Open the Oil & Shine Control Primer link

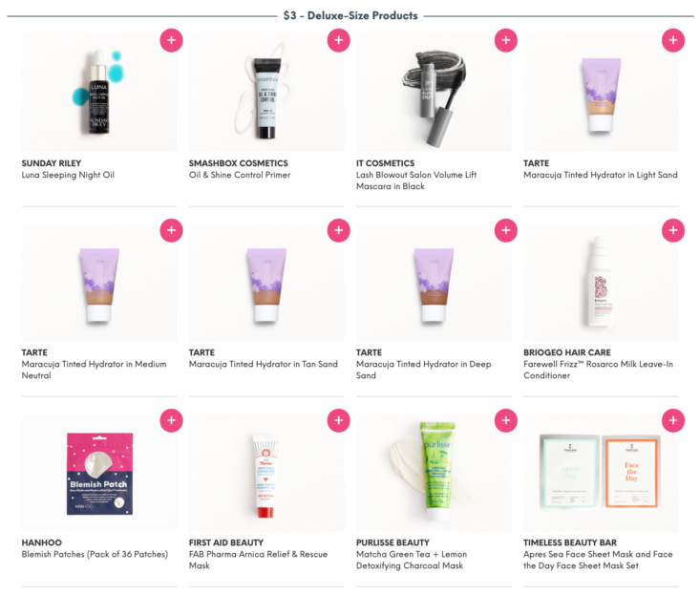[x=240, y=175]
